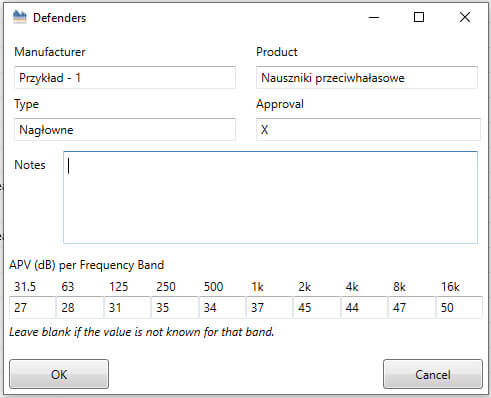The height and width of the screenshot is (398, 491).
Task: Click the 125 Hz APV field showing 31
Action: point(127,307)
